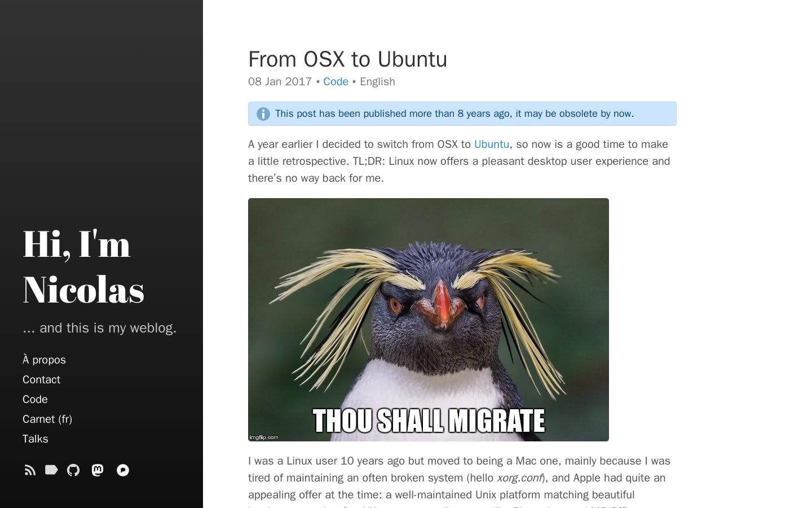Follow the Ubuntu link in the intro
Image resolution: width=812 pixels, height=508 pixels.
(x=492, y=144)
